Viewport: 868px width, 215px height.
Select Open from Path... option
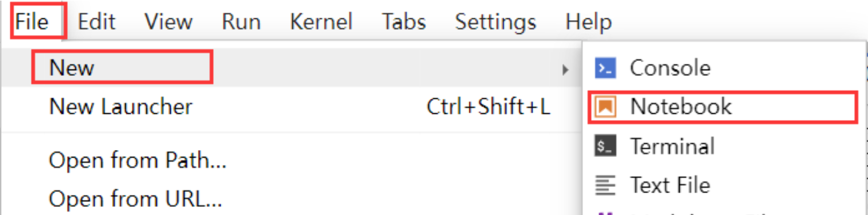(x=138, y=161)
